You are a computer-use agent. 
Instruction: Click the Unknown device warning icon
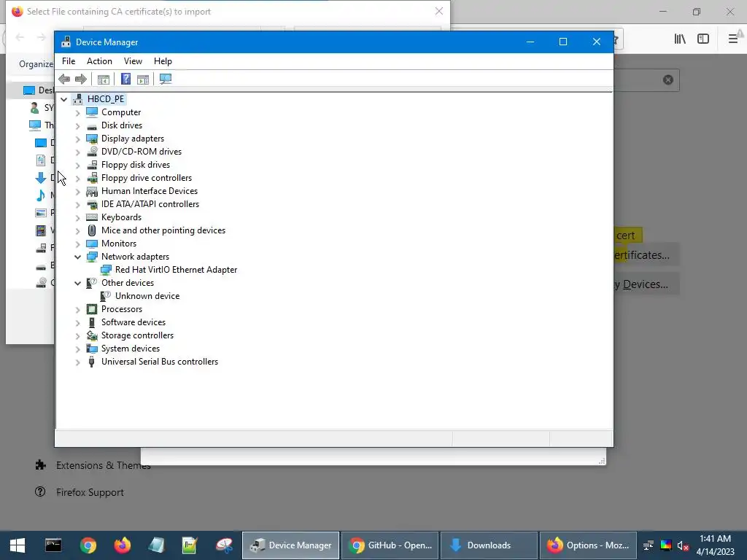pyautogui.click(x=105, y=296)
